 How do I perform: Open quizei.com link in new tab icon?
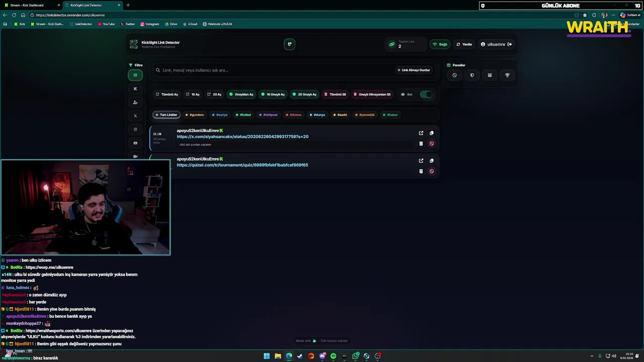pos(421,161)
